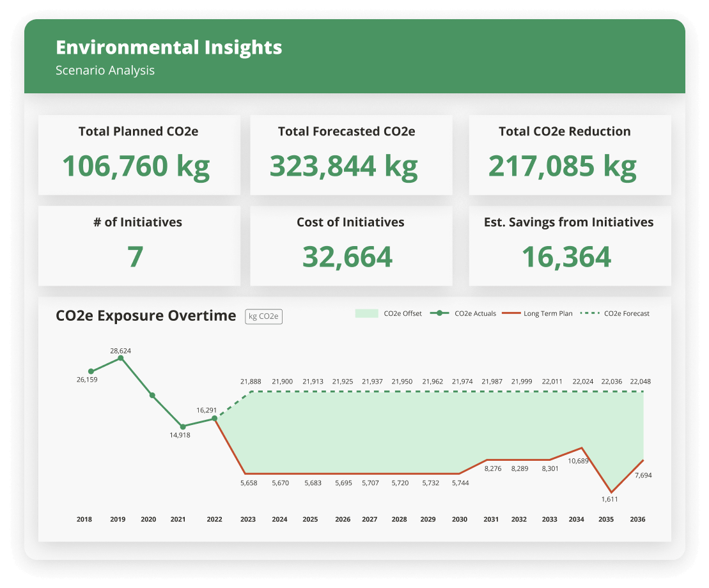Viewport: 709px width, 588px height.
Task: Click the 14,918 data point for 2021
Action: click(182, 427)
